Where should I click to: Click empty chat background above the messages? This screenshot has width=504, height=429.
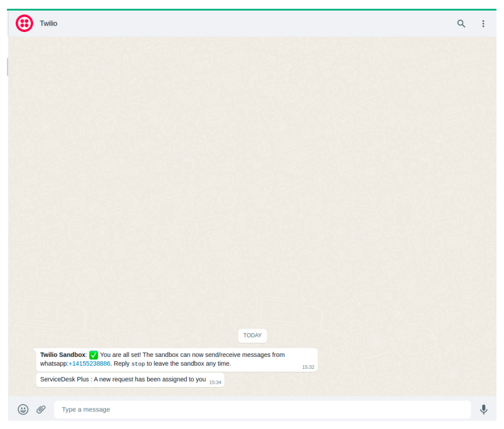(251, 188)
